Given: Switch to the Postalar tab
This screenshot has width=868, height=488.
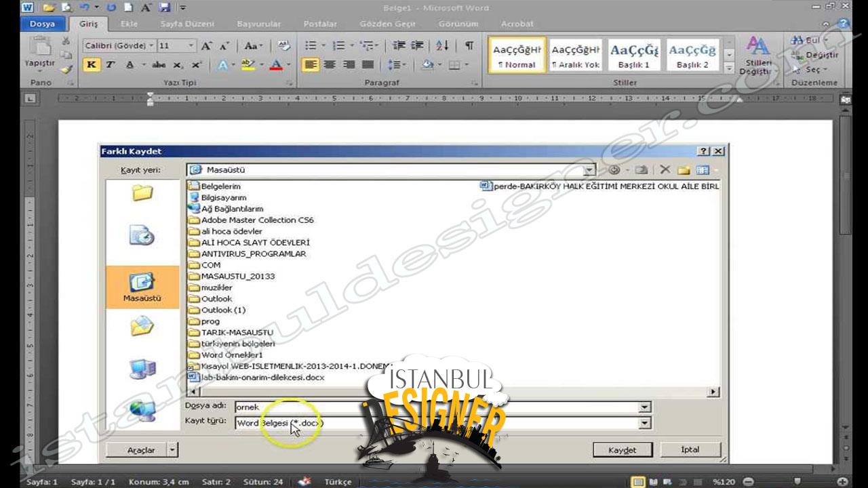Looking at the screenshot, I should click(320, 24).
